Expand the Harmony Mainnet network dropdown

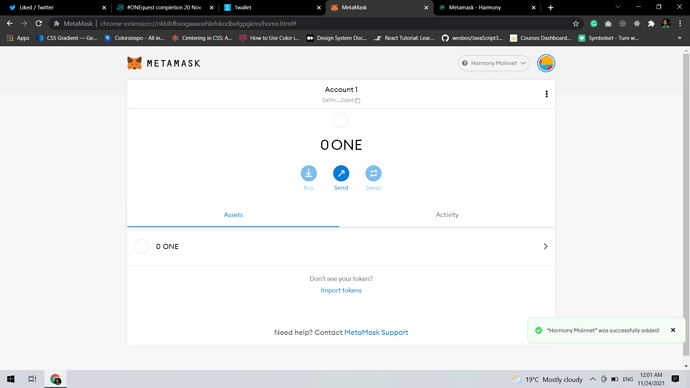(494, 63)
